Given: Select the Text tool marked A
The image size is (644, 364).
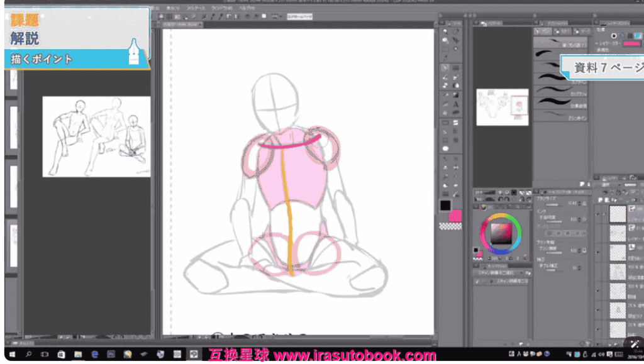Looking at the screenshot, I should pos(455,104).
